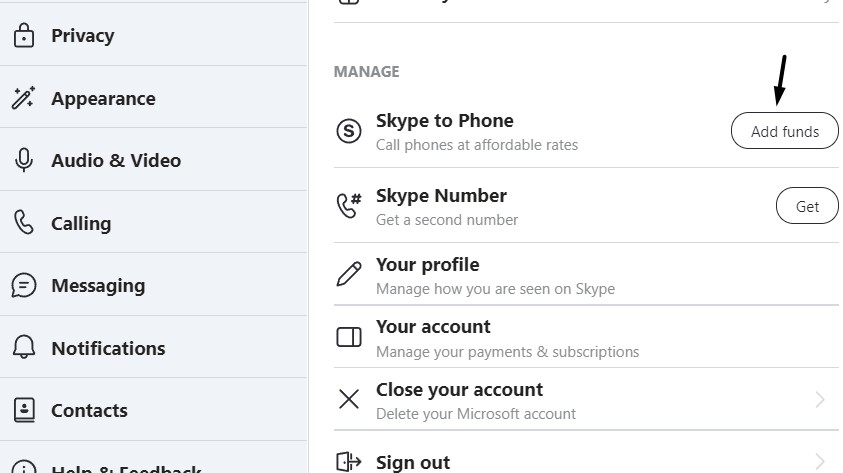Image resolution: width=843 pixels, height=473 pixels.
Task: Click the Privacy lock icon
Action: pyautogui.click(x=23, y=36)
